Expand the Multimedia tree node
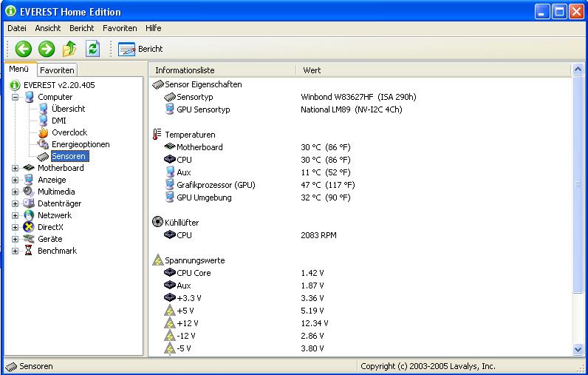The image size is (588, 375). pyautogui.click(x=15, y=192)
